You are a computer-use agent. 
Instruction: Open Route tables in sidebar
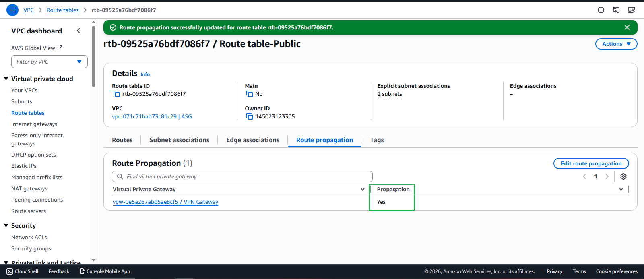(28, 113)
